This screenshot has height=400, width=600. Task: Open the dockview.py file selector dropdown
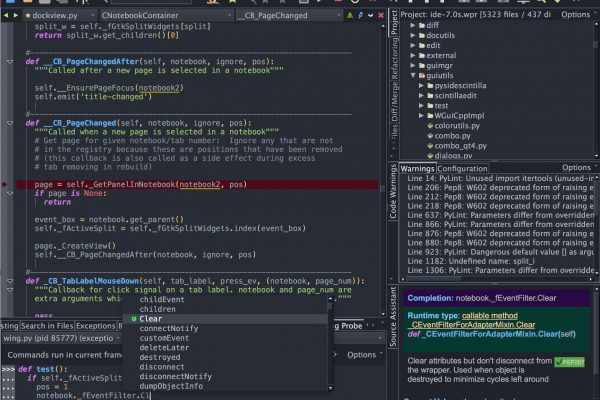tap(59, 15)
